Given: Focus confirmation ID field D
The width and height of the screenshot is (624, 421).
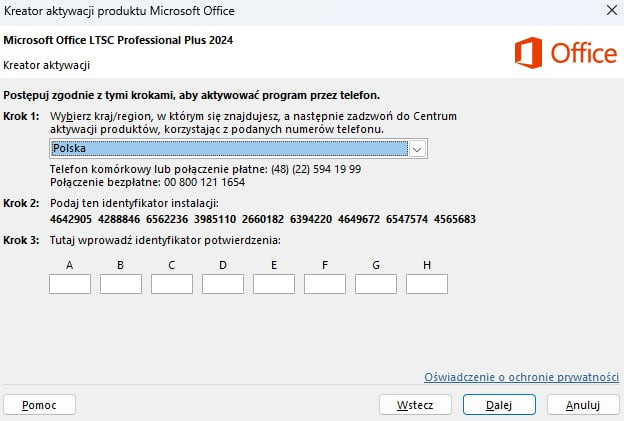Looking at the screenshot, I should pos(223,284).
